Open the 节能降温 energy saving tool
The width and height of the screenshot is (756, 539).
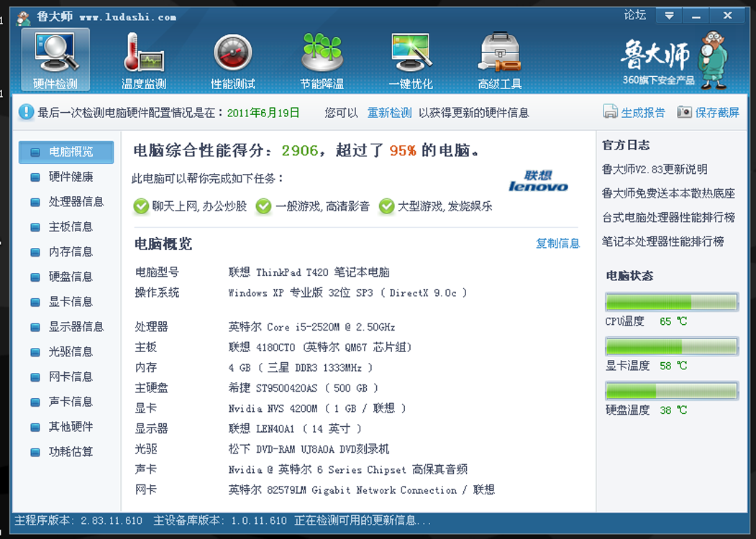coord(322,60)
